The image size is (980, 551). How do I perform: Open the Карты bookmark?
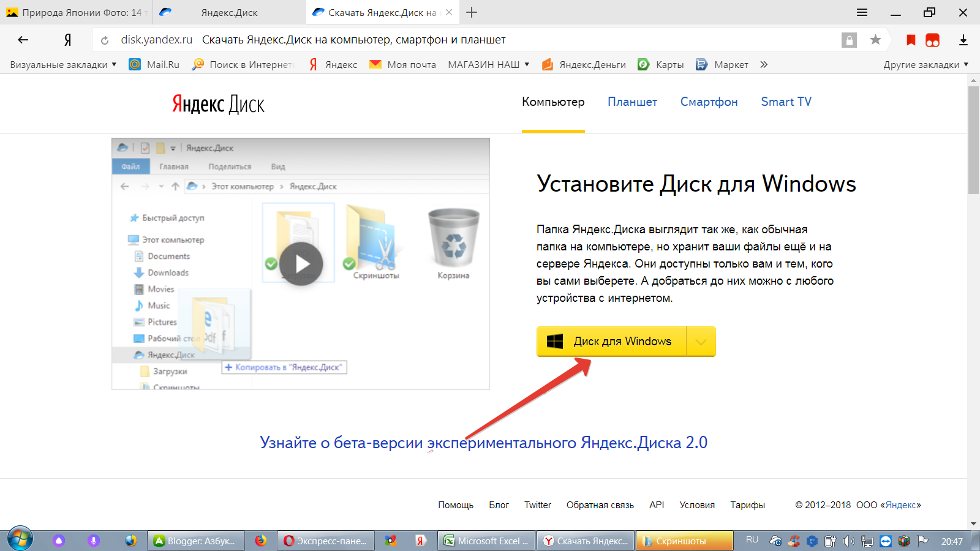tap(661, 64)
